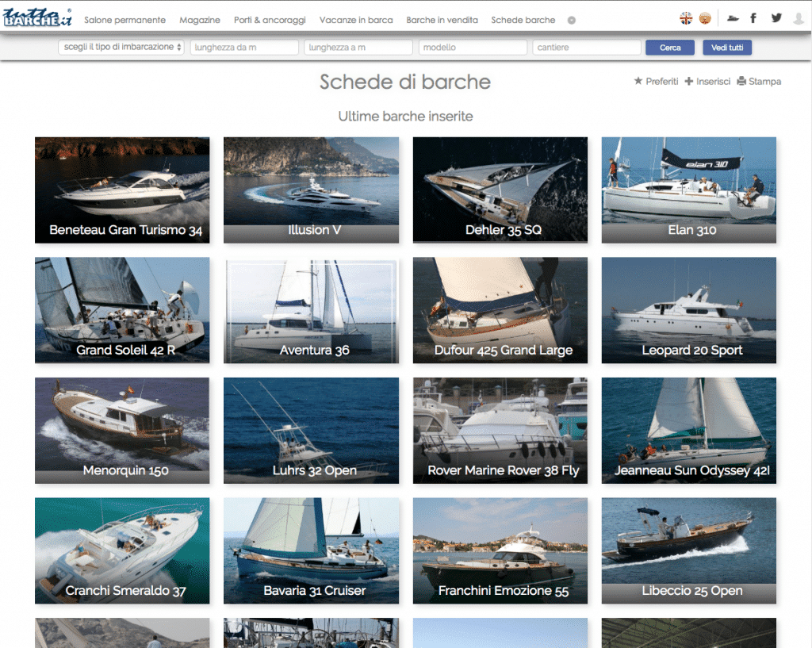Click into the modello input field

click(473, 47)
